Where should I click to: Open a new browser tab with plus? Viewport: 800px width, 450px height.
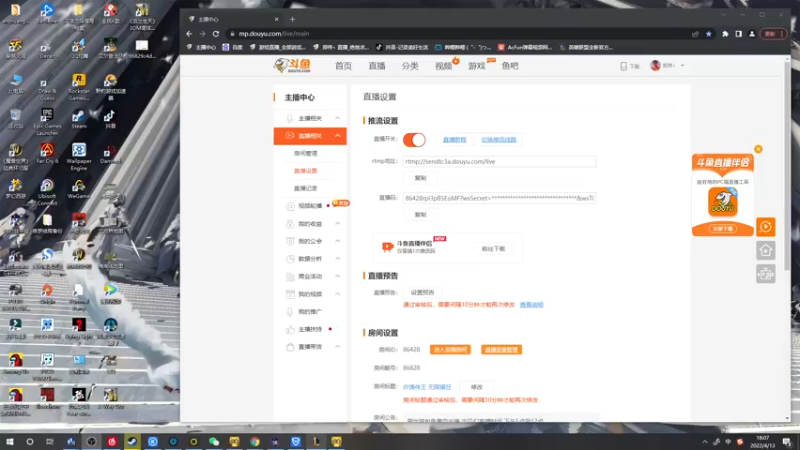tap(292, 19)
